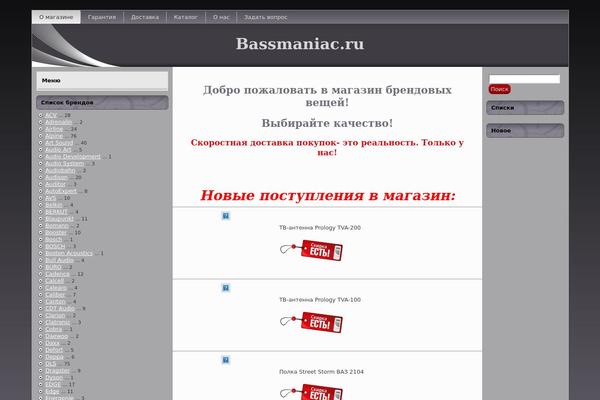Click the TVA-200 product image placeholder icon
The width and height of the screenshot is (600, 400).
tap(226, 216)
